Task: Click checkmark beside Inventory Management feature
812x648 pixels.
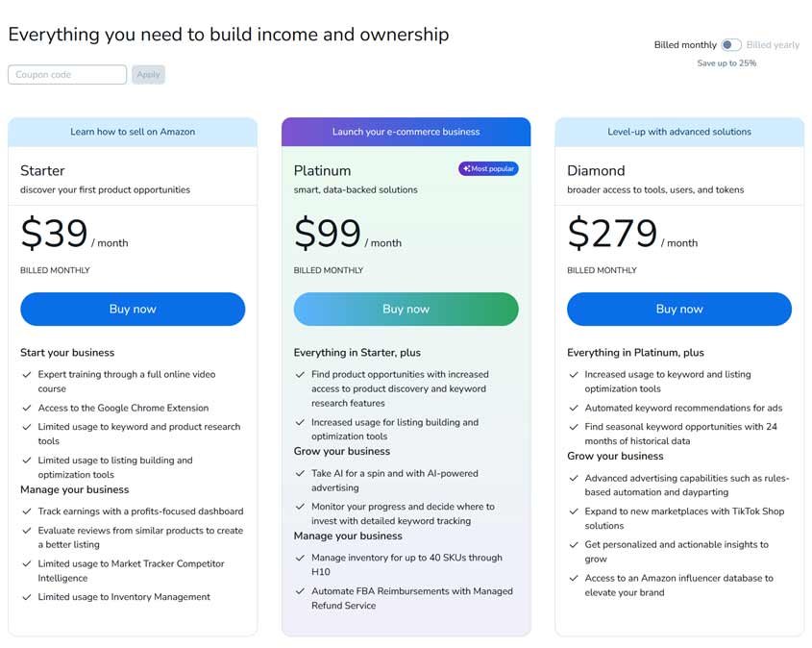Action: coord(26,598)
